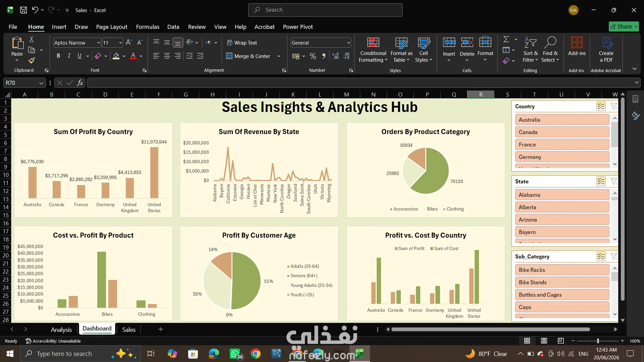Switch to Page Break Preview
The height and width of the screenshot is (362, 644).
[x=561, y=341]
